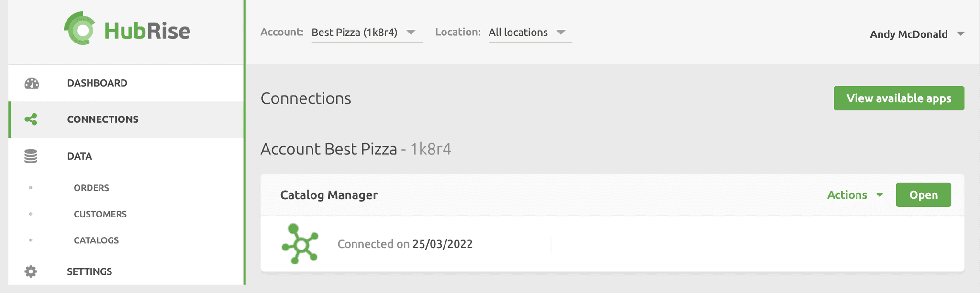Viewport: 980px width, 293px height.
Task: Click the Dashboard speedometer icon
Action: click(x=31, y=83)
